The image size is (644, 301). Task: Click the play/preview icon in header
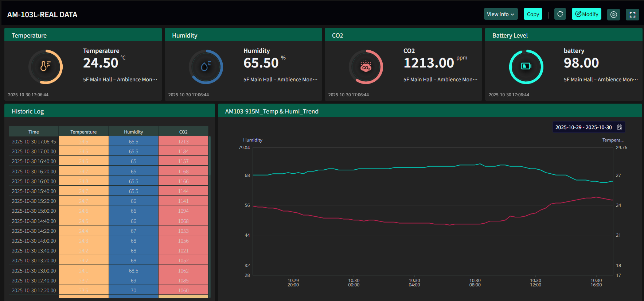click(613, 15)
